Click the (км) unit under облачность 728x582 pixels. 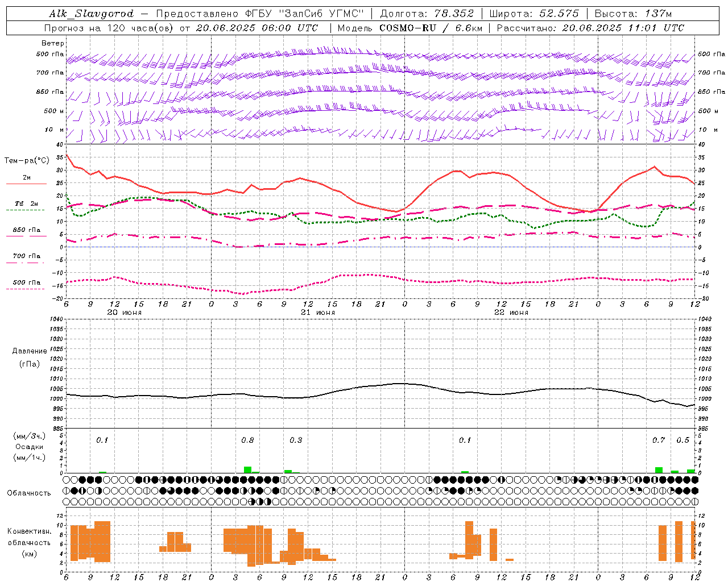coord(30,554)
